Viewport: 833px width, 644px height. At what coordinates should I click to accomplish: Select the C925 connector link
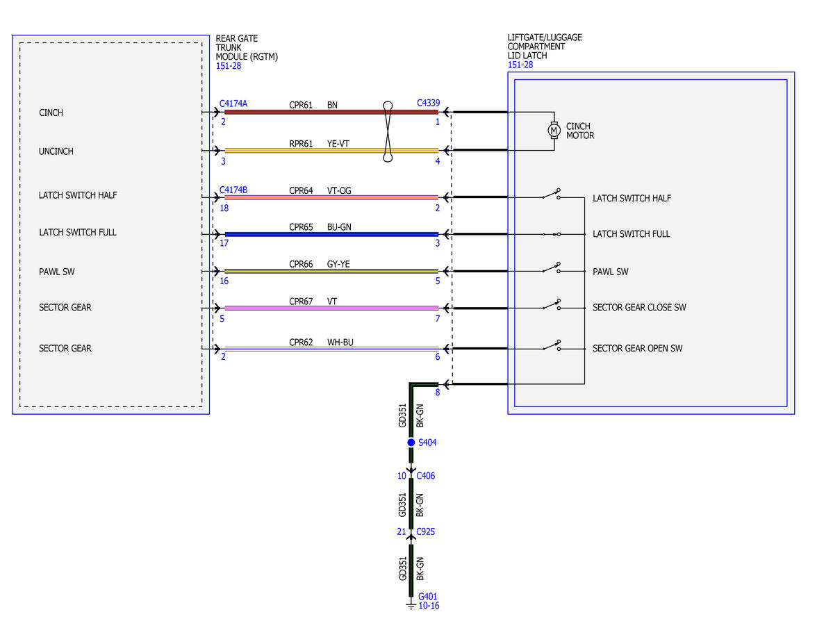click(x=425, y=531)
